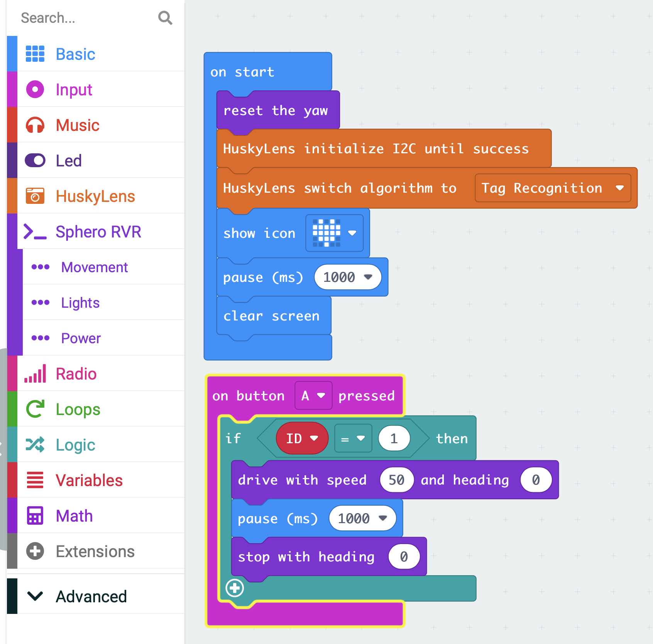Click the Logic shuffle icon
The image size is (653, 644).
coord(35,444)
